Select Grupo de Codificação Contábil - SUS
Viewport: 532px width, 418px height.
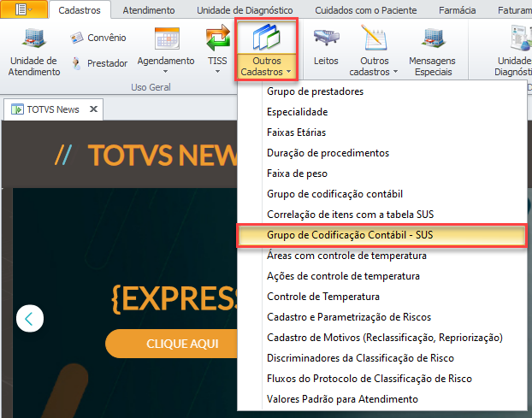pyautogui.click(x=382, y=235)
